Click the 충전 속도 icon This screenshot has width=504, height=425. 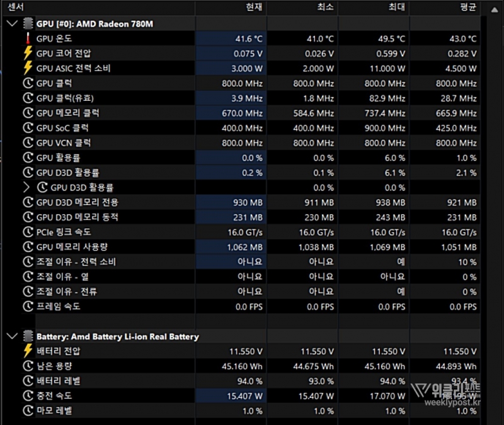[x=28, y=396]
